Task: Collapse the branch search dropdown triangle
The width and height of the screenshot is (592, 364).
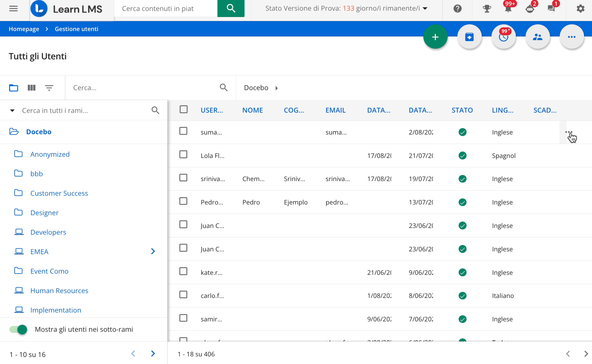Action: (12, 110)
